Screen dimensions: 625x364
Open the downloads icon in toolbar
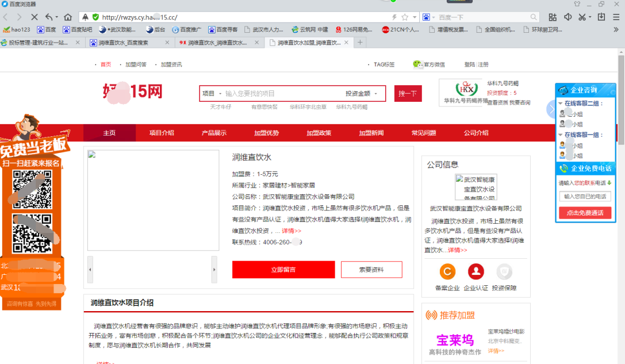click(x=601, y=17)
